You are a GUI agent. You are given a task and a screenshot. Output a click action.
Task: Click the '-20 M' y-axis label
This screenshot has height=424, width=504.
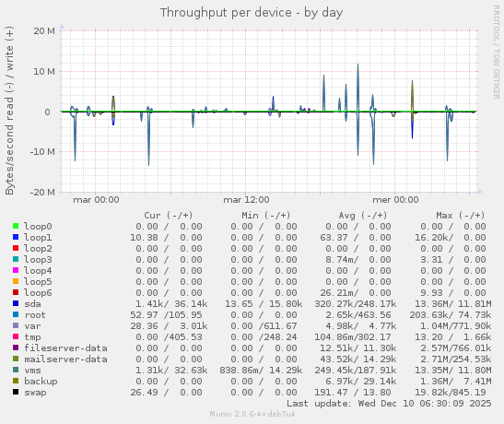point(42,193)
